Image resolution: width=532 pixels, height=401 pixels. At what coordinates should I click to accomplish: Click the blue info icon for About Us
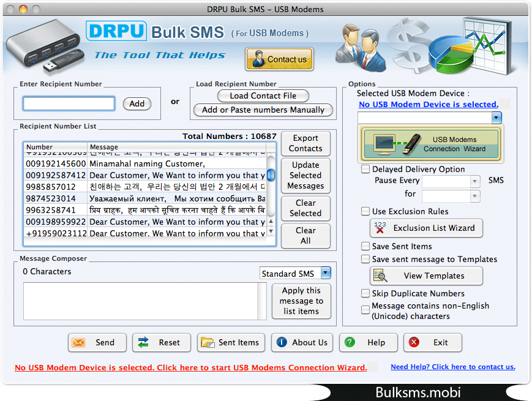point(282,342)
